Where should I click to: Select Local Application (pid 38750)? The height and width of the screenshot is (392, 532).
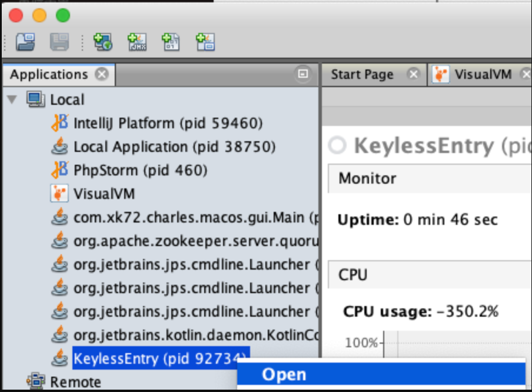[174, 147]
